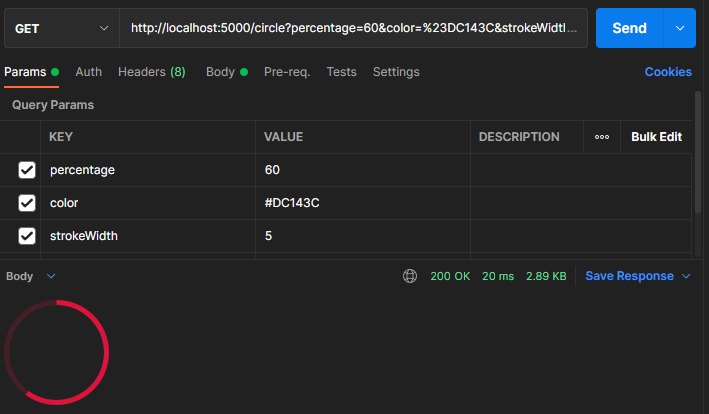Open the Tests tab
709x414 pixels.
341,72
